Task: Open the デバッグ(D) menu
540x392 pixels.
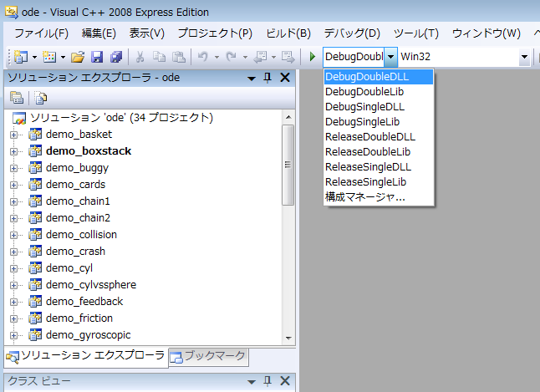Action: pos(352,33)
